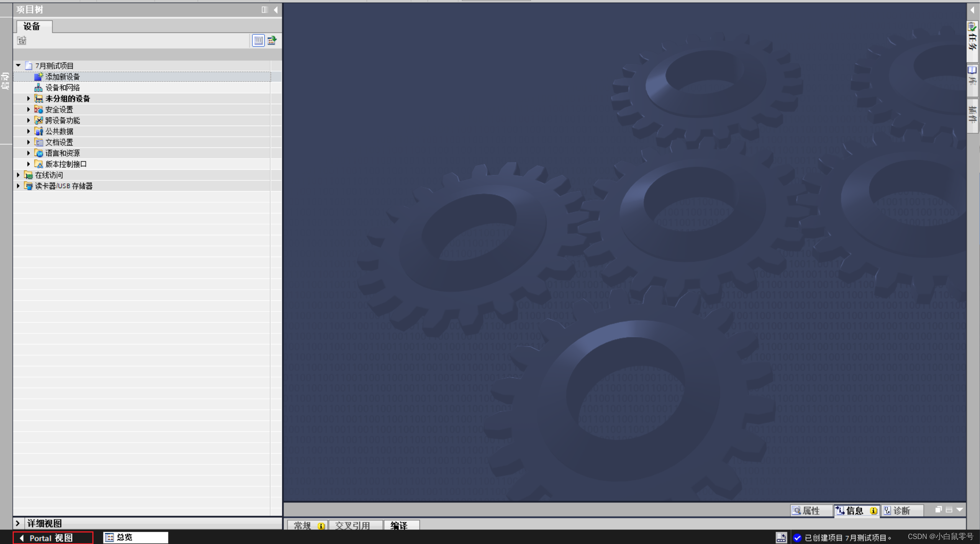Click the project tree export-view icon
This screenshot has width=980, height=544.
pyautogui.click(x=272, y=40)
